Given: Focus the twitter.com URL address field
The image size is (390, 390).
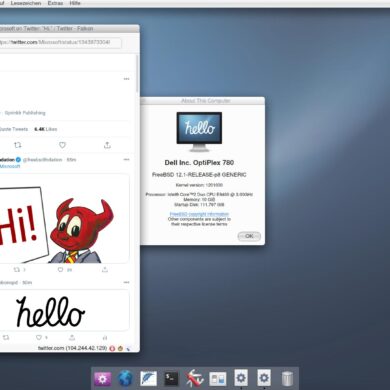Looking at the screenshot, I should pos(60,43).
